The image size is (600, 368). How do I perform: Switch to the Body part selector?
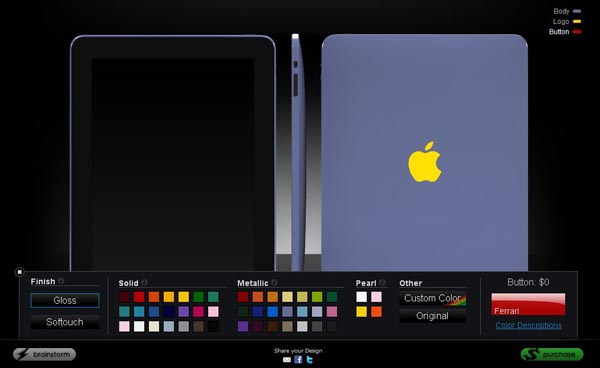click(x=567, y=11)
